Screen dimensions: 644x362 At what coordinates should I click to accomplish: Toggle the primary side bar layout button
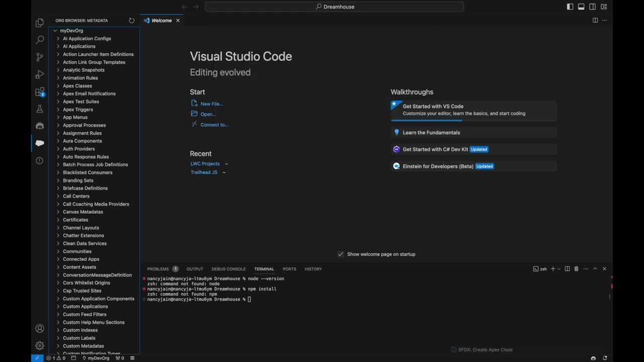point(570,7)
